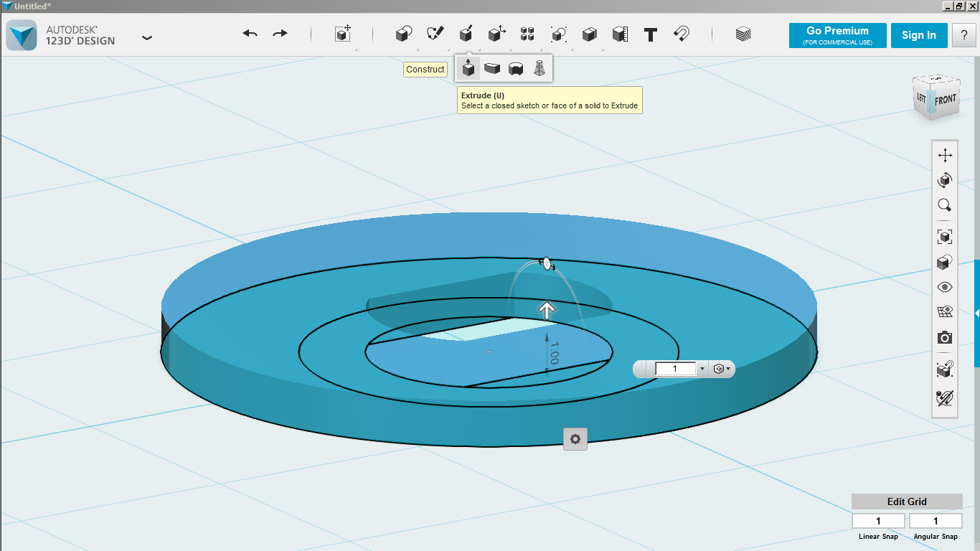980x551 pixels.
Task: Click the Go Premium button
Action: coord(837,35)
